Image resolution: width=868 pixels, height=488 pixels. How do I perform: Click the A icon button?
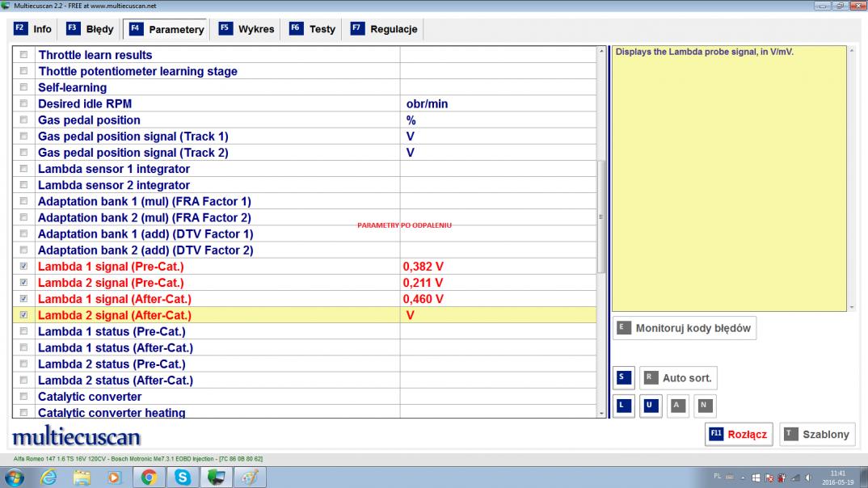pyautogui.click(x=677, y=406)
